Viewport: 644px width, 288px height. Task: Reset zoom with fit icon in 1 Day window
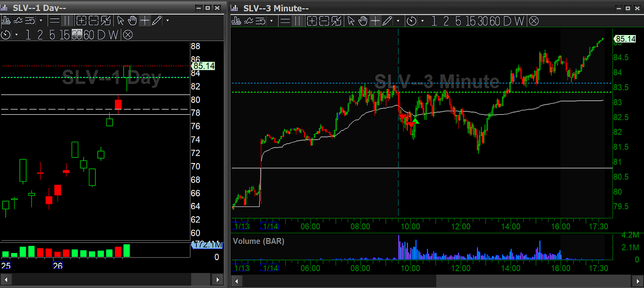(x=105, y=20)
